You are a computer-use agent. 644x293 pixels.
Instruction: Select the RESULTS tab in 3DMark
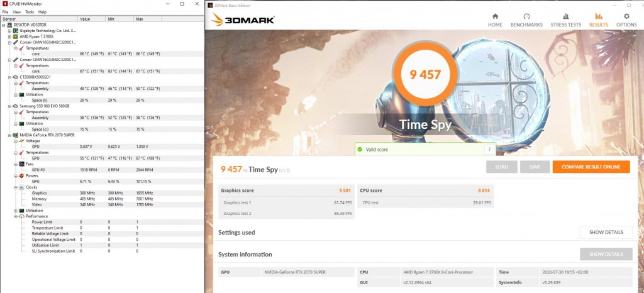(599, 20)
